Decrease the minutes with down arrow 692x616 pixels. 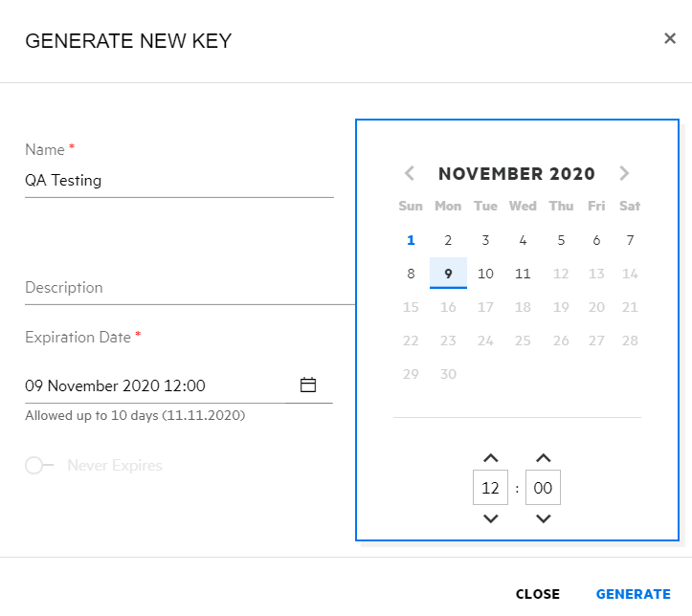tap(543, 518)
